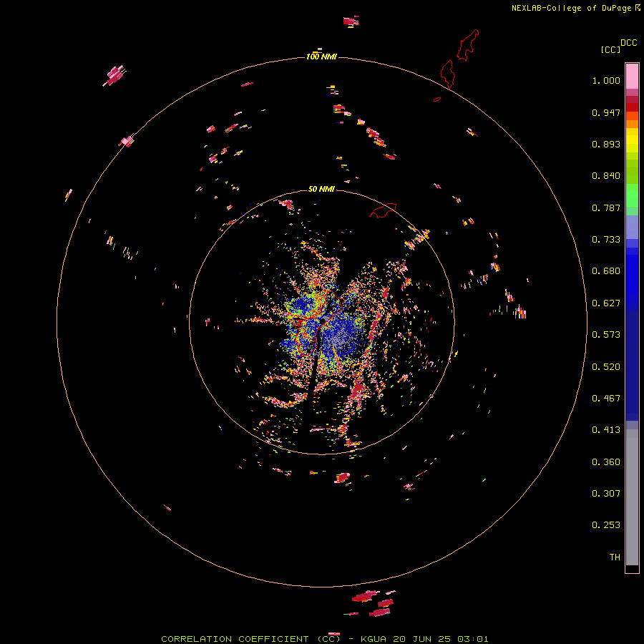Click the 0.467 color scale value
644x644 pixels.
[x=606, y=399]
